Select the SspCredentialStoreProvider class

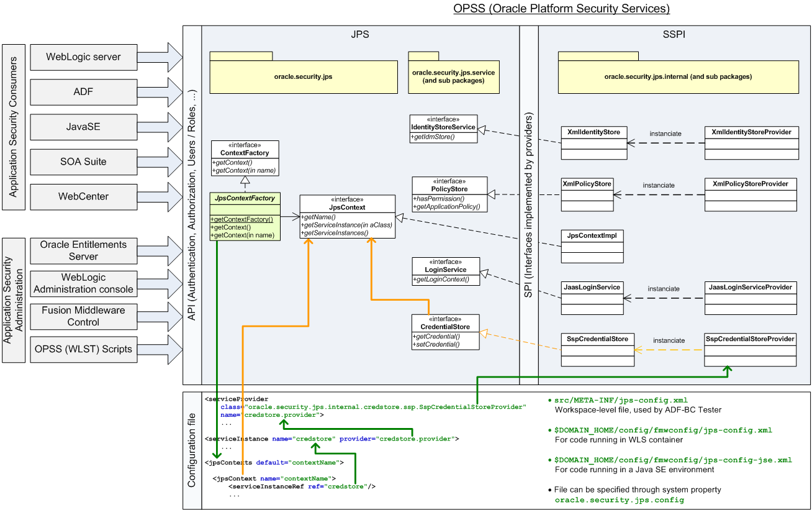751,350
